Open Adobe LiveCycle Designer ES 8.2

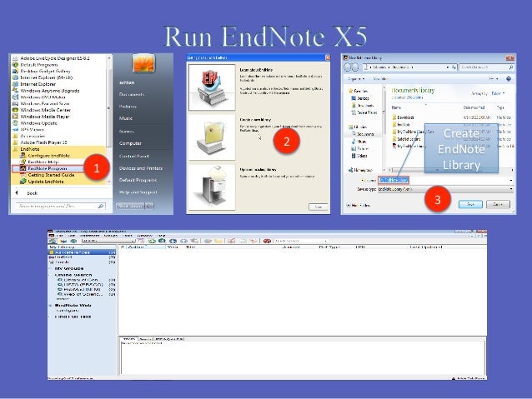click(55, 58)
